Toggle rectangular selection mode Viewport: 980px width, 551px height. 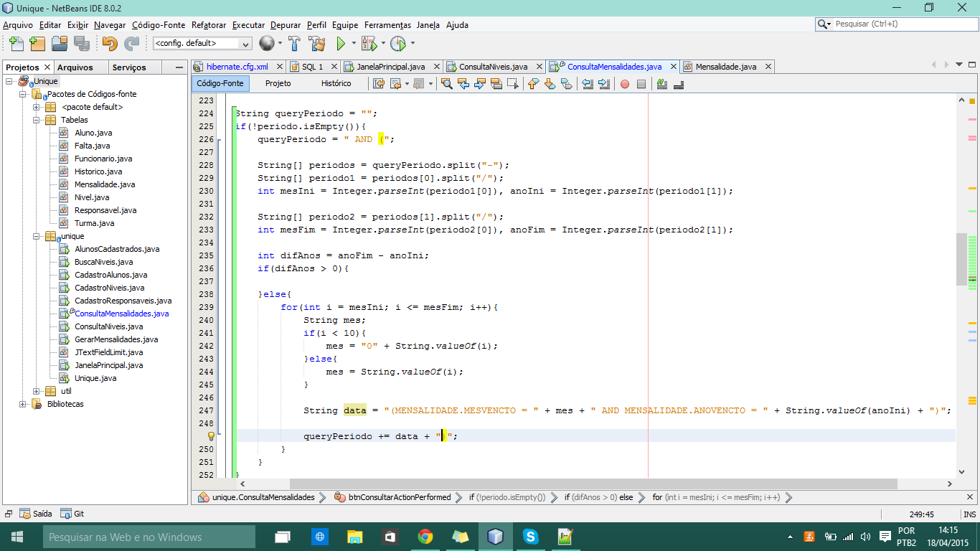coord(513,84)
